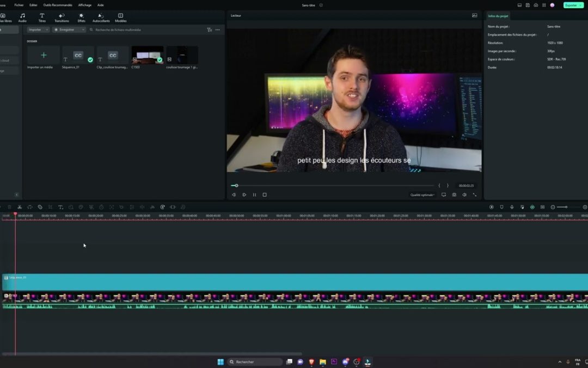The width and height of the screenshot is (588, 368).
Task: Select the coulisse tournage 1 gi... thumbnail
Action: (182, 55)
